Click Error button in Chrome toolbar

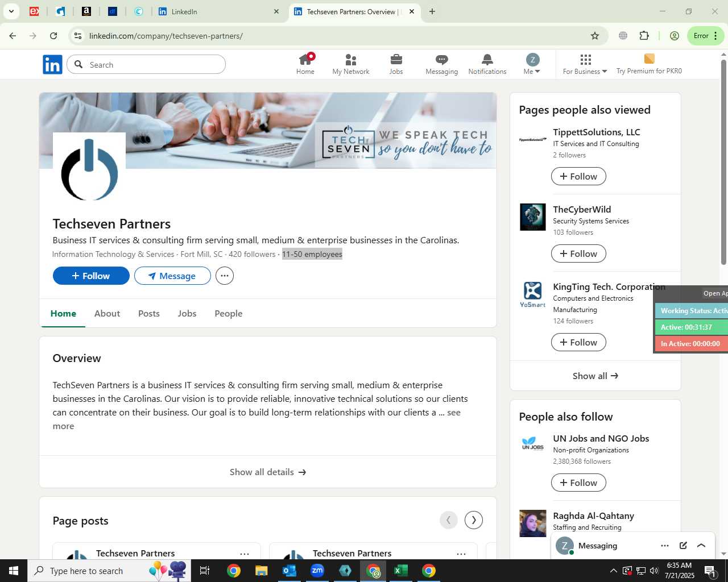[705, 36]
